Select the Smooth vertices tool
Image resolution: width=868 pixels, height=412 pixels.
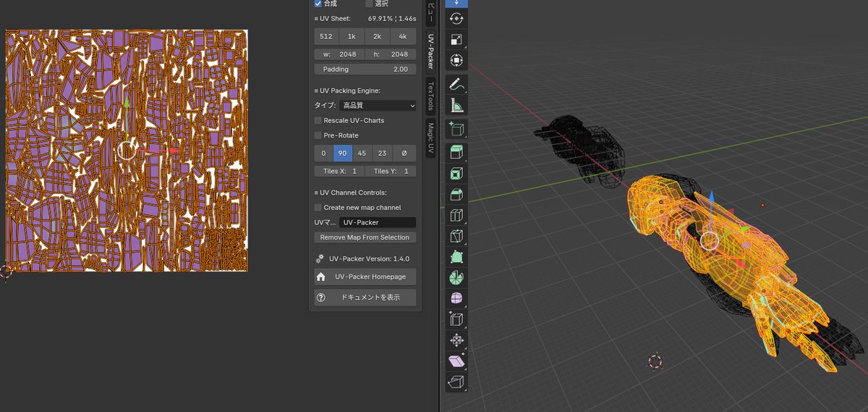(456, 298)
